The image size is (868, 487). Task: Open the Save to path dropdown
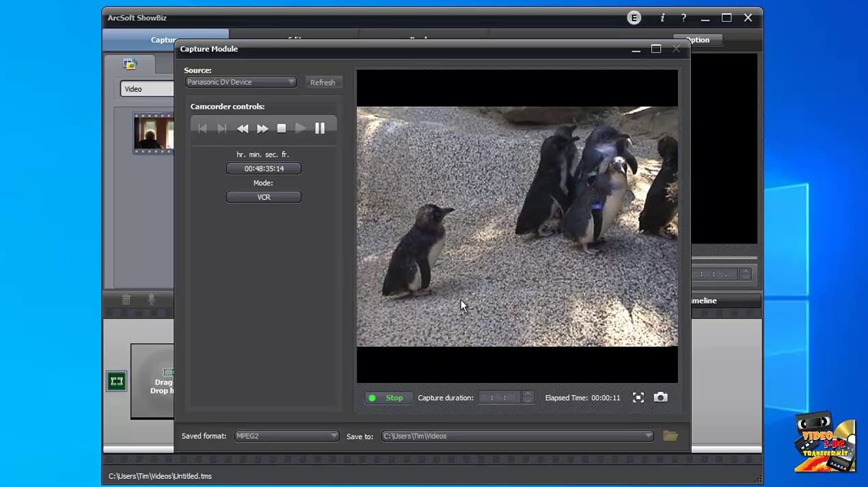click(x=647, y=436)
